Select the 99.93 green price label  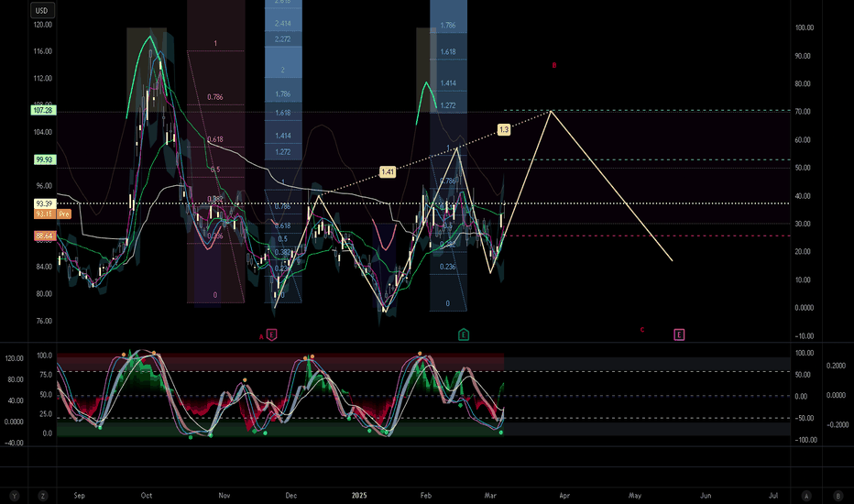pos(44,159)
